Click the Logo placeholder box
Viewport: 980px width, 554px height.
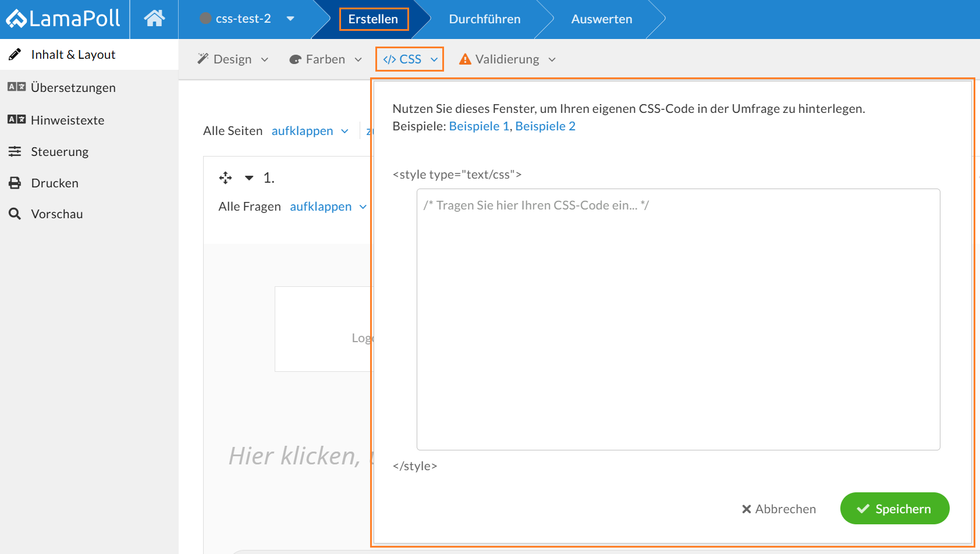point(323,329)
